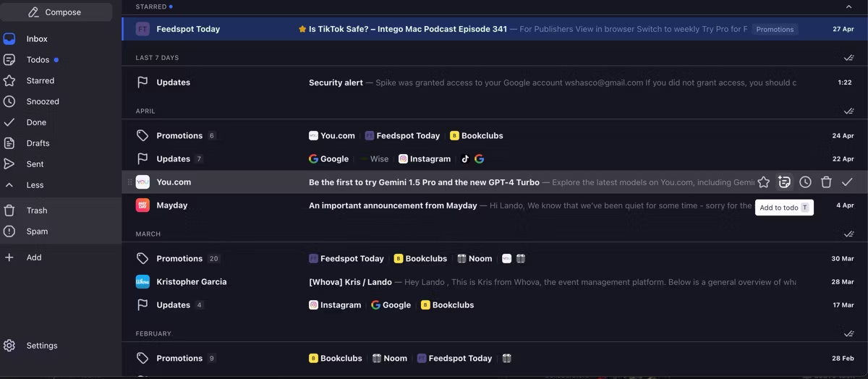This screenshot has width=868, height=379.
Task: Click the trash can icon in sidebar
Action: coord(9,210)
